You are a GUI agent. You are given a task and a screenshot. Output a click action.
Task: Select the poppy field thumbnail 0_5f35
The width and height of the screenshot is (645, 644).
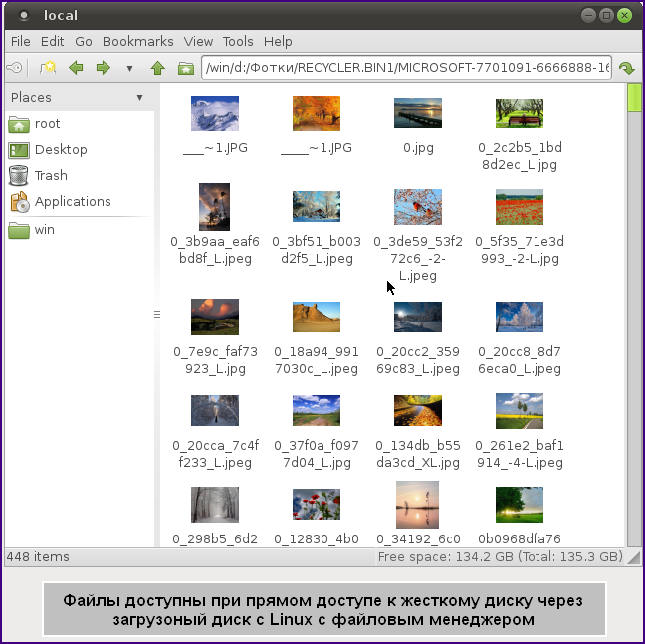[x=520, y=207]
